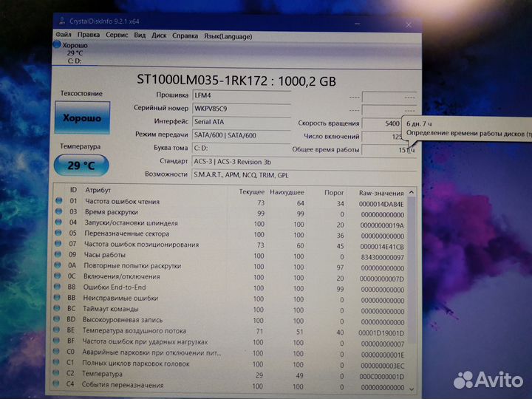Click the status dot for attribute 0A
Viewport: 532px width, 399px height.
point(58,265)
